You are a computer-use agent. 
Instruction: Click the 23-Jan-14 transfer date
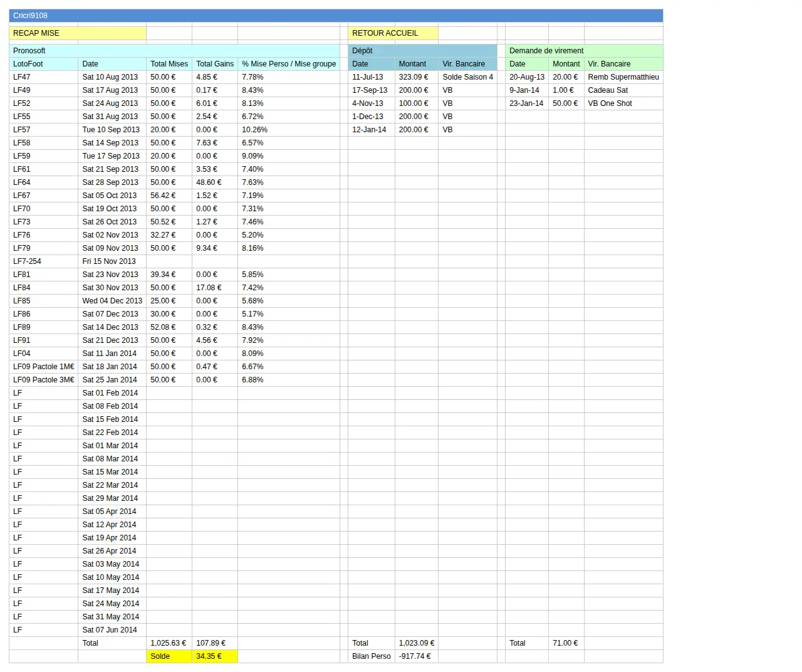[527, 103]
